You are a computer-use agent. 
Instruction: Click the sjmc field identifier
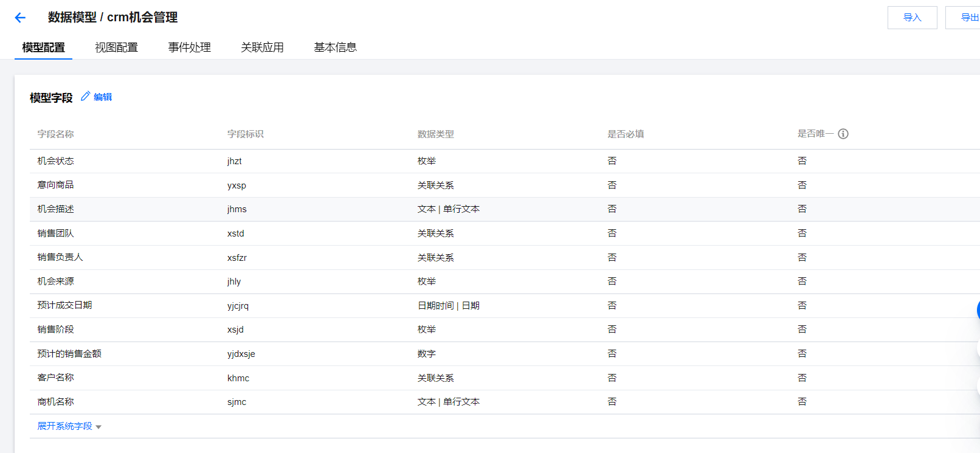click(236, 402)
